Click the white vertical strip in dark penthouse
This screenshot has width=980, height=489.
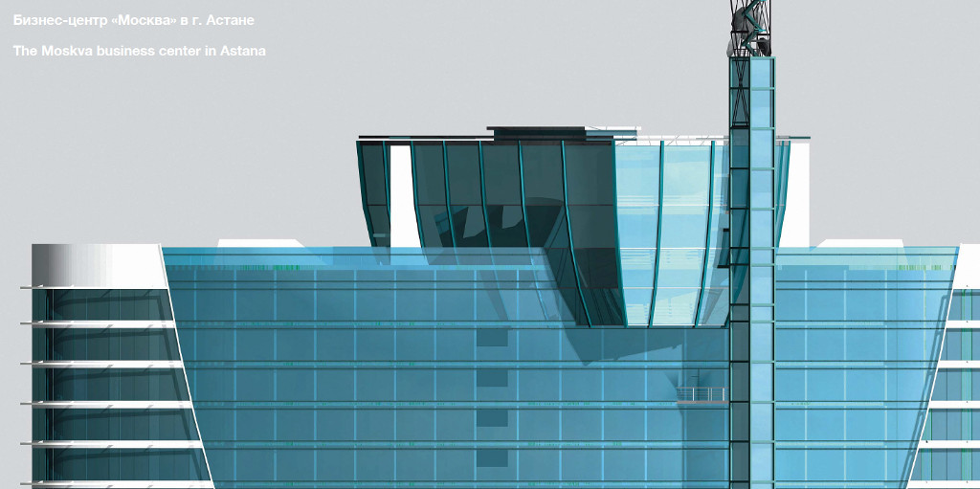[x=401, y=191]
